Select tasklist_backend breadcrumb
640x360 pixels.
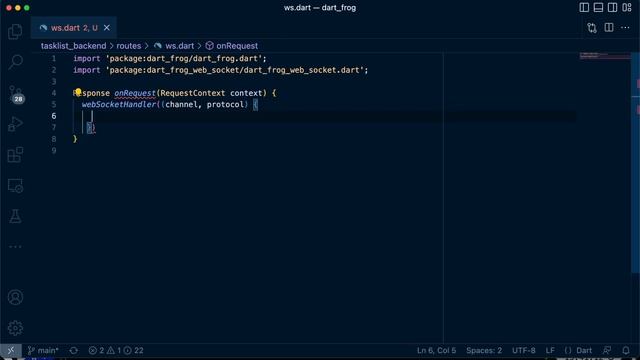[73, 46]
